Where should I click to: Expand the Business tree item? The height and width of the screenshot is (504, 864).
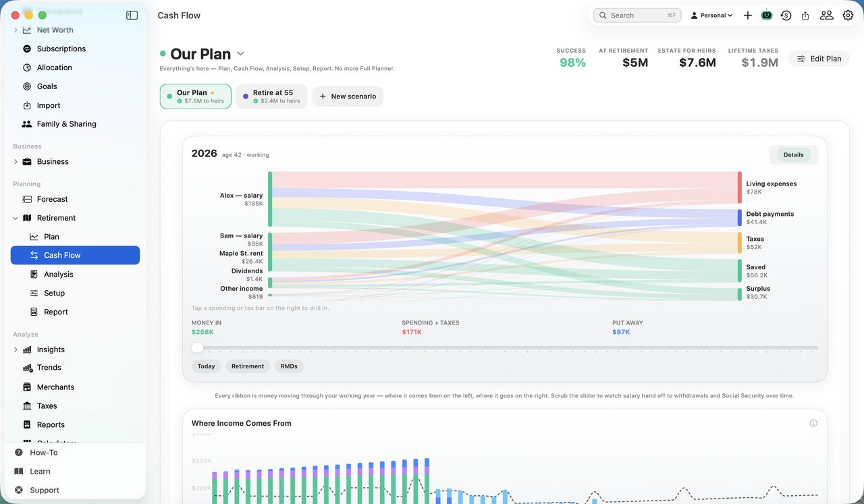(16, 162)
